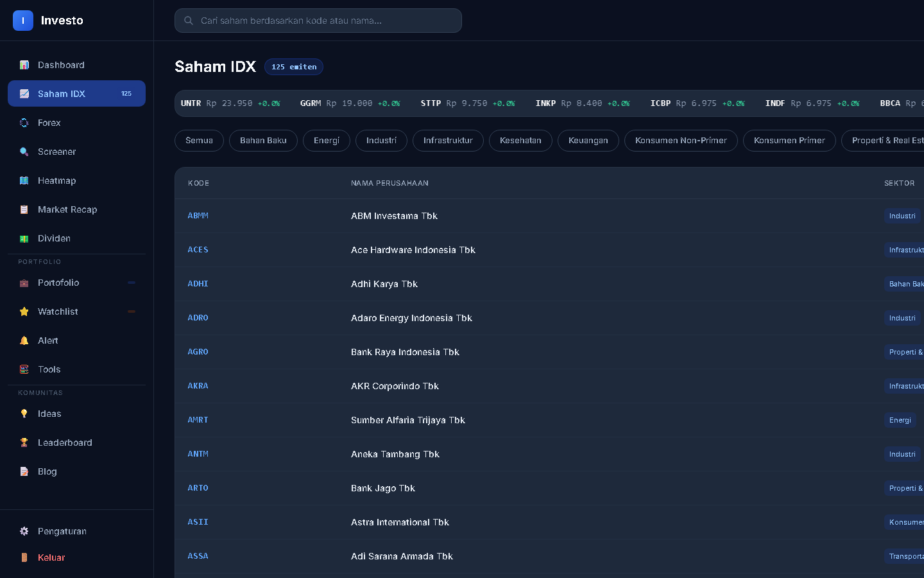Filter by Bahan Baku sector
The width and height of the screenshot is (924, 578).
click(x=263, y=141)
